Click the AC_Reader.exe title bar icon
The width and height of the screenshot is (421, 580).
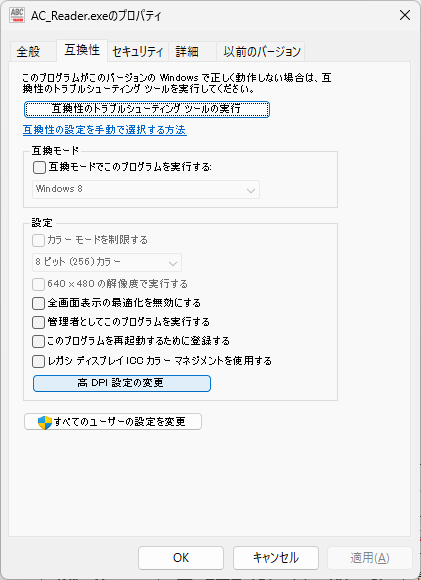(17, 16)
